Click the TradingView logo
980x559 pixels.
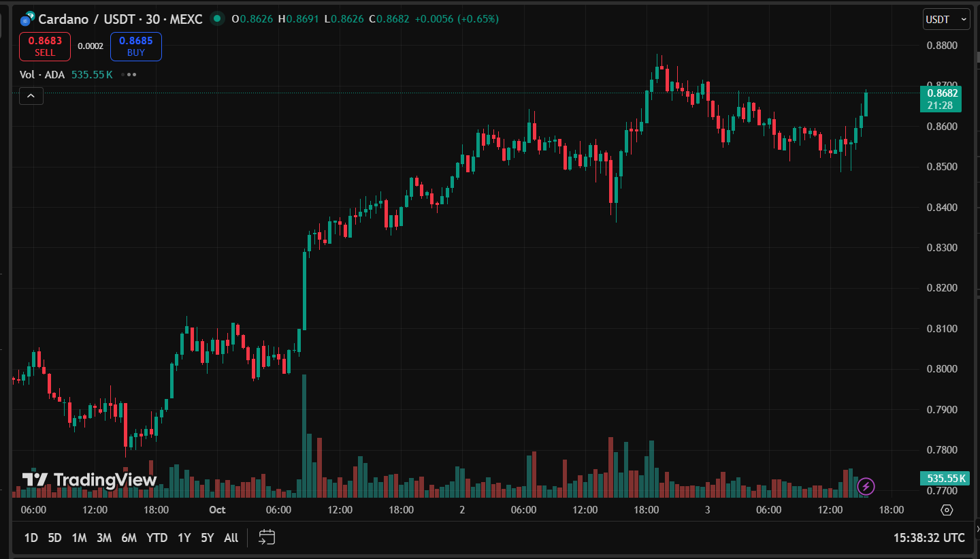pos(89,479)
